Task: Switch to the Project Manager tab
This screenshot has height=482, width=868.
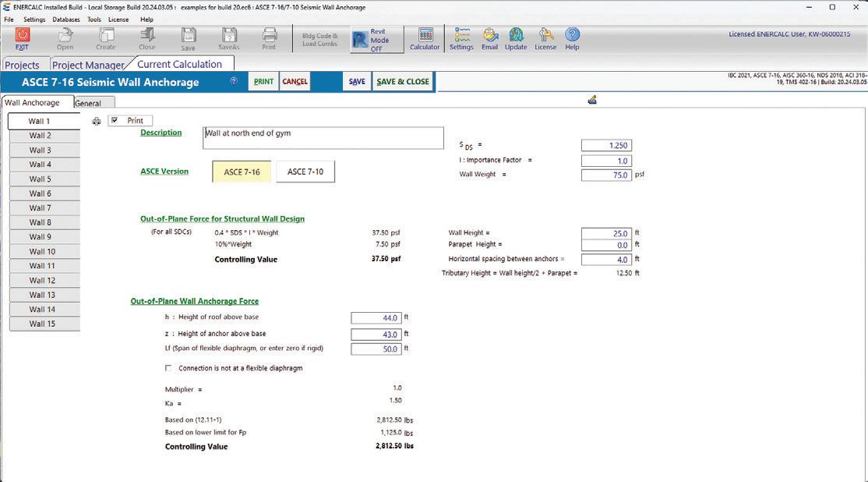Action: point(89,65)
